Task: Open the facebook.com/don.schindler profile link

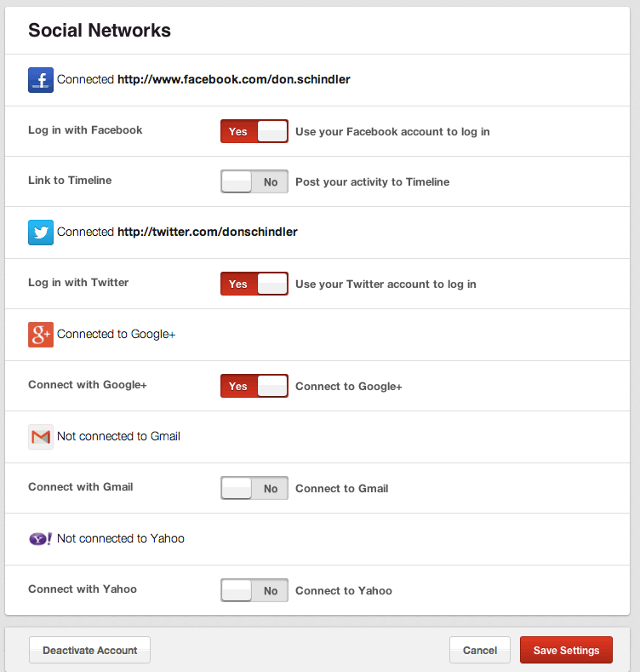Action: coord(234,79)
